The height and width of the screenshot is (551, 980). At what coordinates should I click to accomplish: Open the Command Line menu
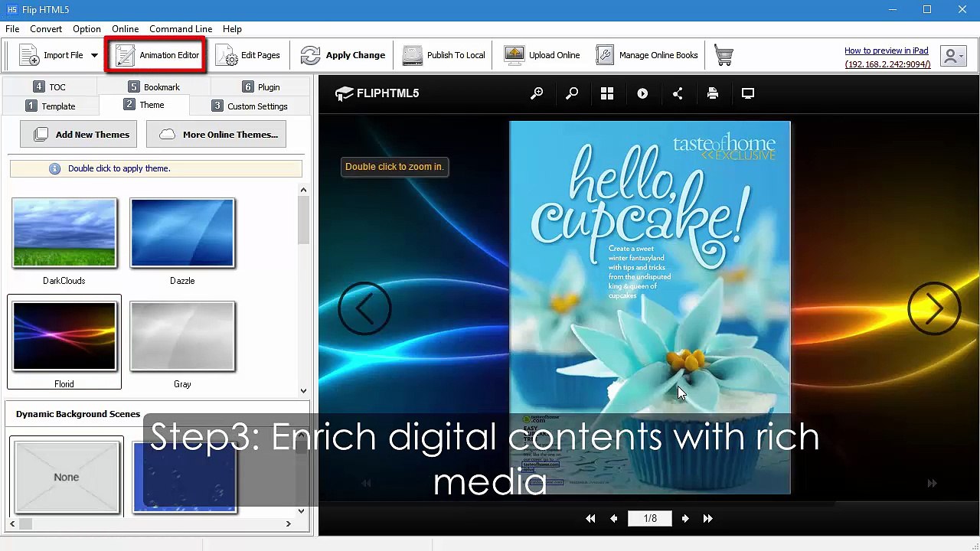(181, 28)
